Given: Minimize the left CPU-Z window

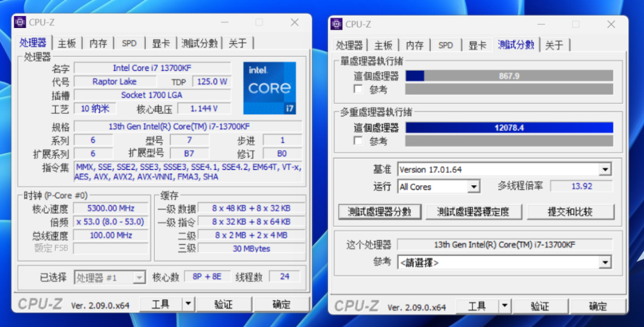Looking at the screenshot, I should tap(224, 22).
